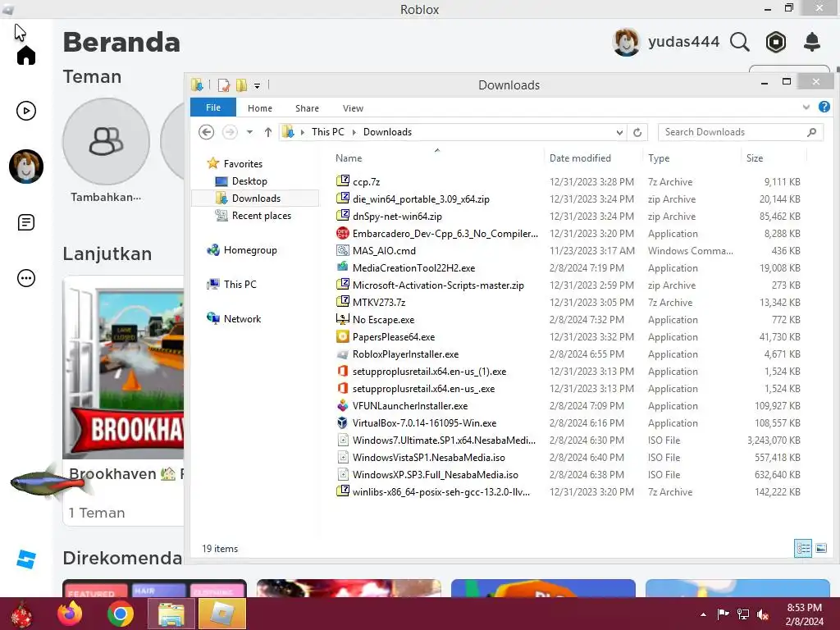The height and width of the screenshot is (630, 840).
Task: Click network icon in system tray
Action: 743,614
